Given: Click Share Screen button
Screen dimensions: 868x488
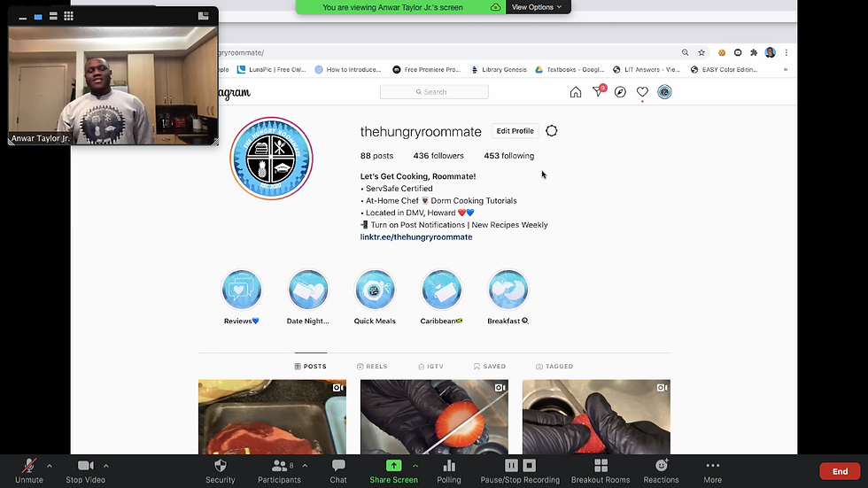Looking at the screenshot, I should (x=393, y=471).
